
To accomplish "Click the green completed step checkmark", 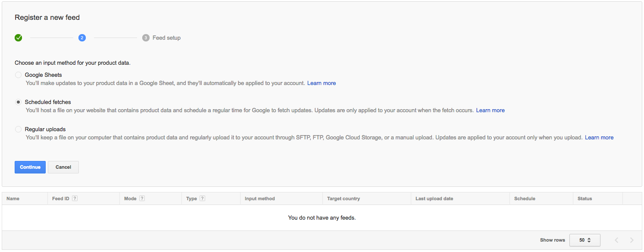I will tap(18, 38).
